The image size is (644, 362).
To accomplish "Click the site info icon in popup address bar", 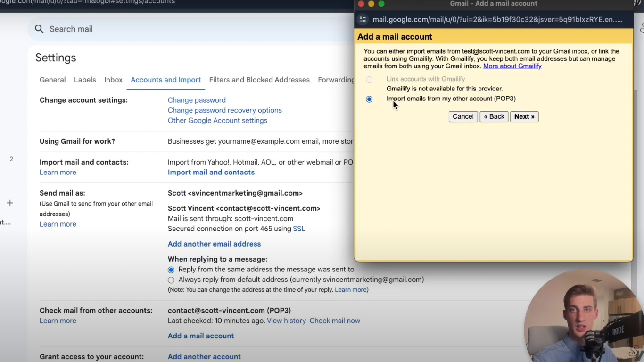I will (363, 19).
